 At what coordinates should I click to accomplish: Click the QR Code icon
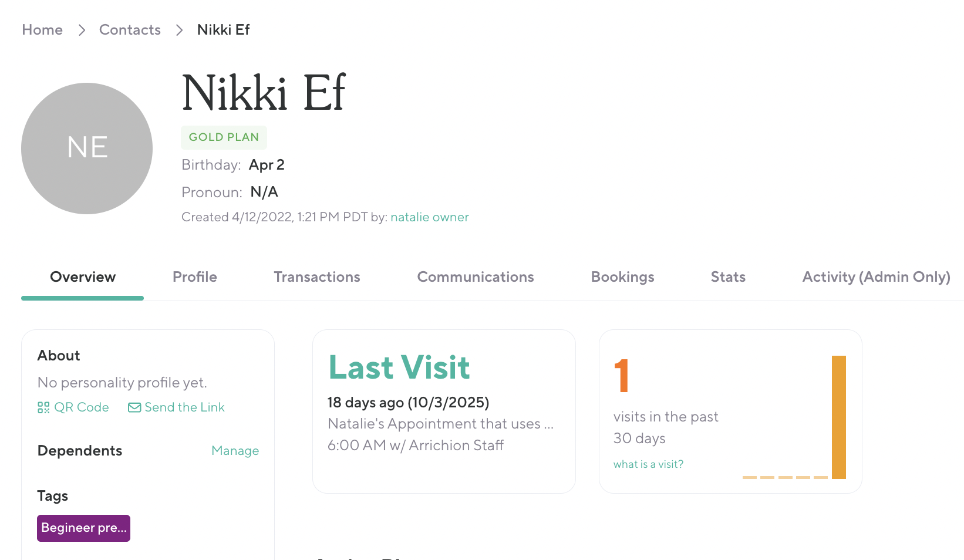[43, 407]
